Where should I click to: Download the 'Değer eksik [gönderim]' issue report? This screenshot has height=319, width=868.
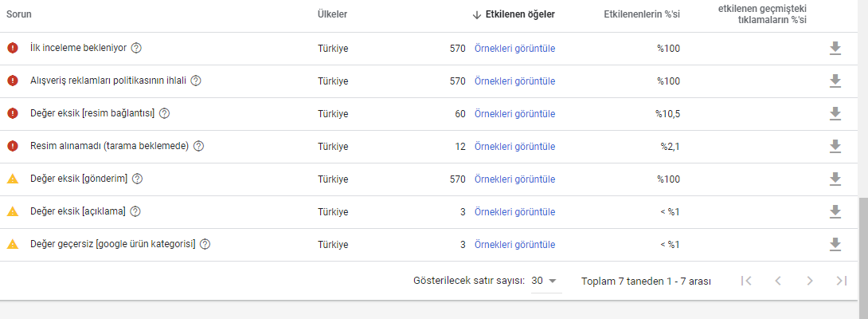(x=835, y=179)
